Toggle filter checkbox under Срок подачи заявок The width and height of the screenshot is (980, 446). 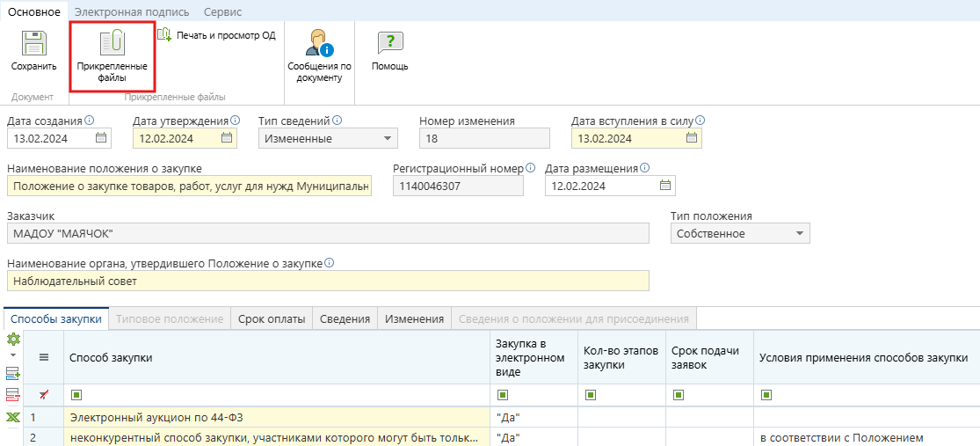tap(679, 395)
